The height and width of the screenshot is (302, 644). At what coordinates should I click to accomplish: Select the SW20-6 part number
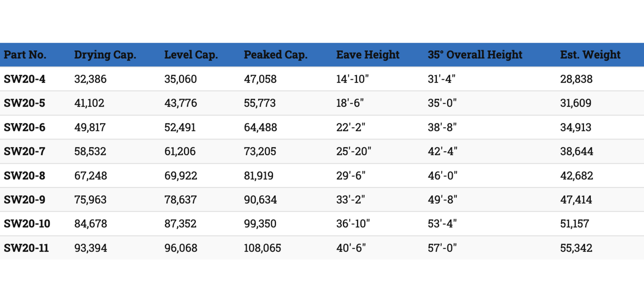tap(24, 128)
